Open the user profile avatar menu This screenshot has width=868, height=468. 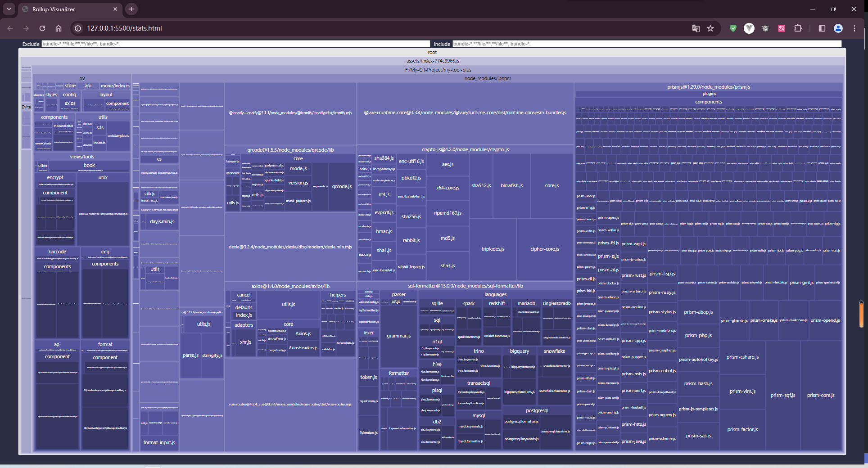838,28
